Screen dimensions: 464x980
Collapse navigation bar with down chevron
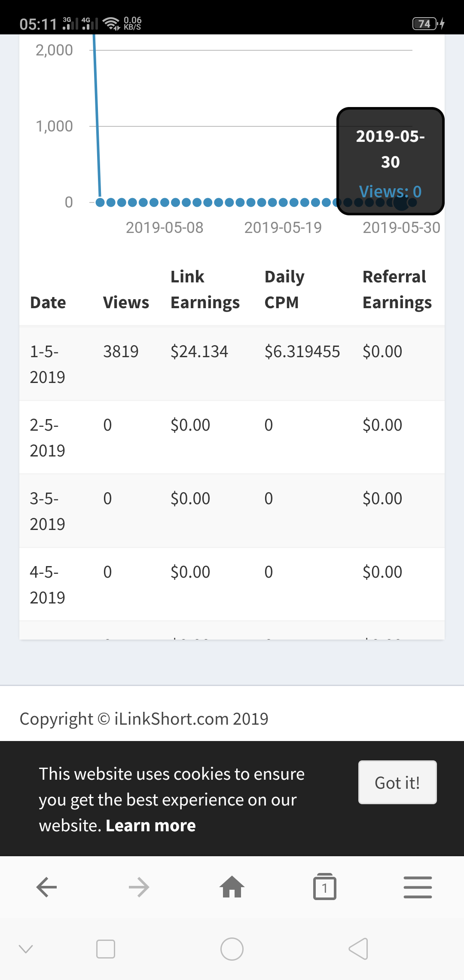26,949
